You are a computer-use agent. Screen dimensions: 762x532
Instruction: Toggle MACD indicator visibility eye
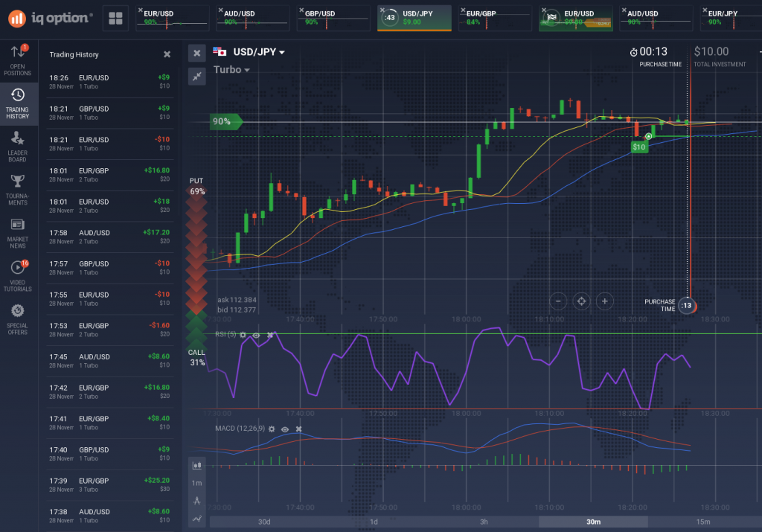(x=284, y=429)
